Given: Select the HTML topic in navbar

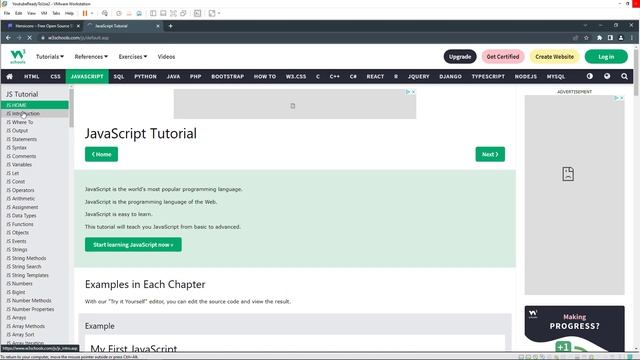Looking at the screenshot, I should tap(31, 76).
